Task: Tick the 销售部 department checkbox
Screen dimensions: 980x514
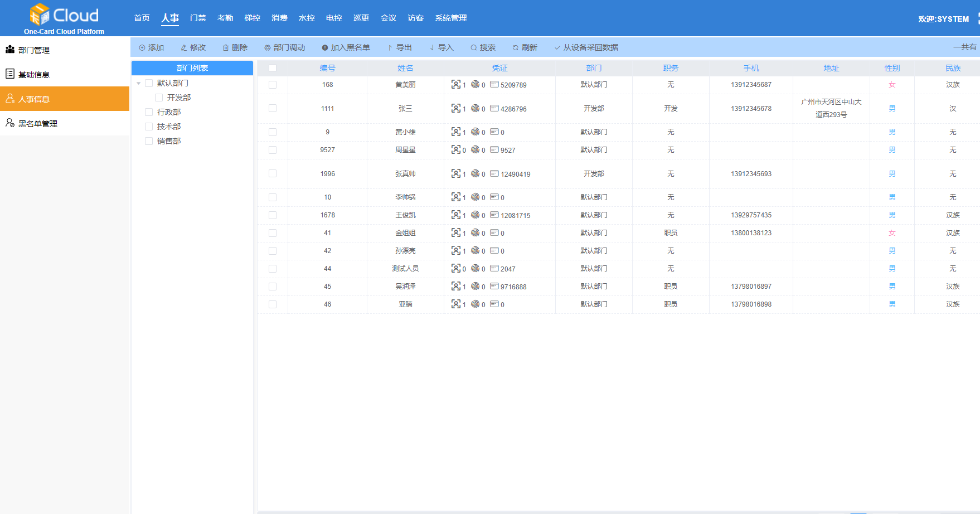Action: pos(149,141)
